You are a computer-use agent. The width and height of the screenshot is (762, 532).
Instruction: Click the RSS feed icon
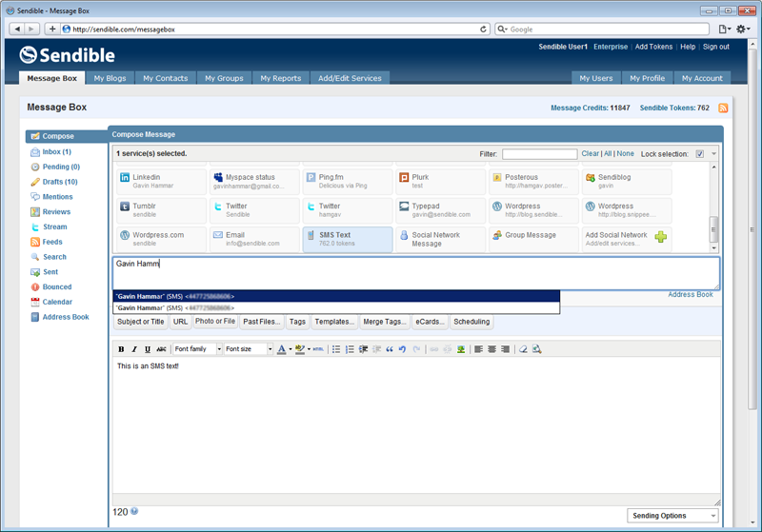[x=723, y=108]
